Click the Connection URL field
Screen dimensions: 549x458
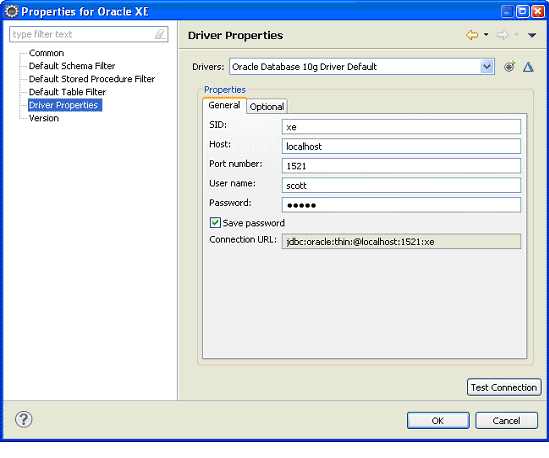click(x=401, y=242)
